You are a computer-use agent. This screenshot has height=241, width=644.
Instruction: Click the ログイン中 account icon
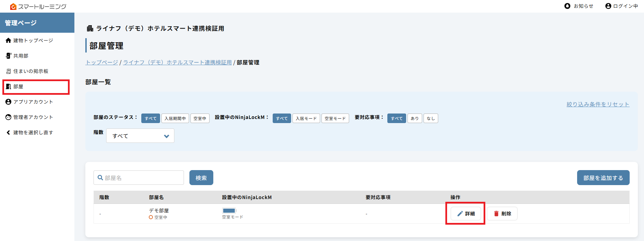[608, 6]
